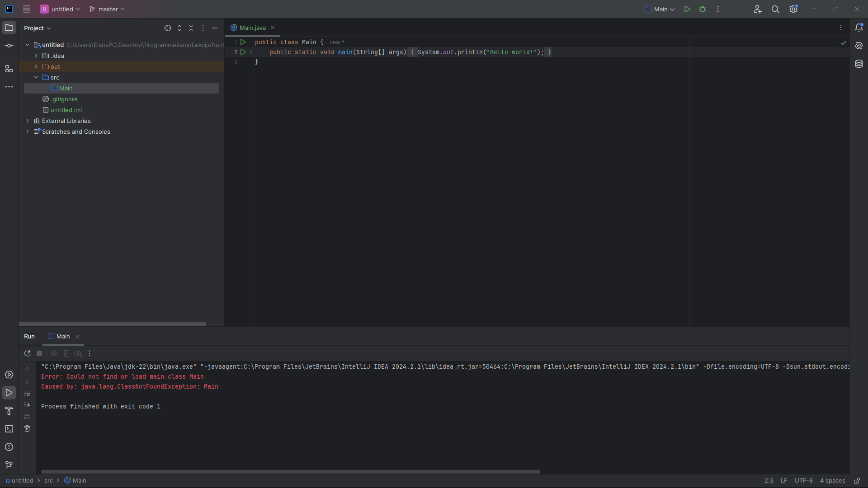Toggle the Commit sidebar panel
Viewport: 868px width, 488px height.
click(9, 45)
